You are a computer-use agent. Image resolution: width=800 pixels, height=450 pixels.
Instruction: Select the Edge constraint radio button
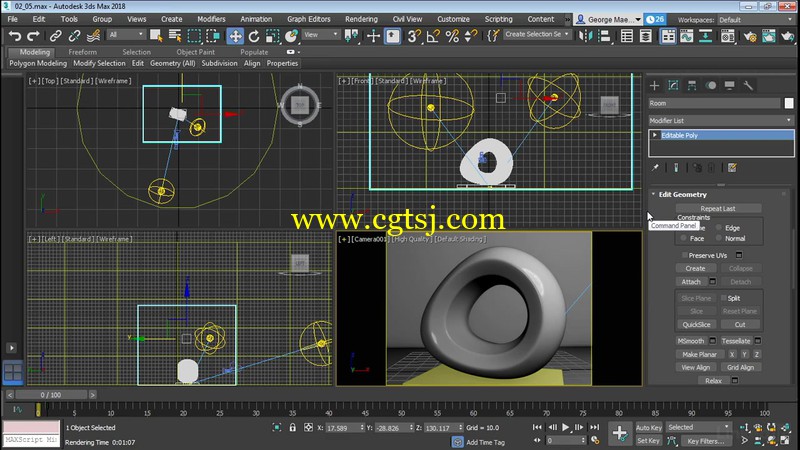(719, 228)
